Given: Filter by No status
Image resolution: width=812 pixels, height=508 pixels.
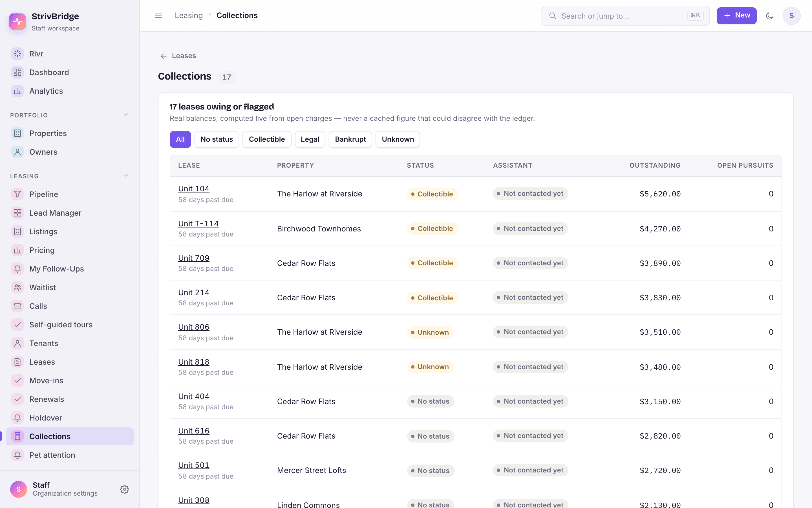Looking at the screenshot, I should 217,139.
